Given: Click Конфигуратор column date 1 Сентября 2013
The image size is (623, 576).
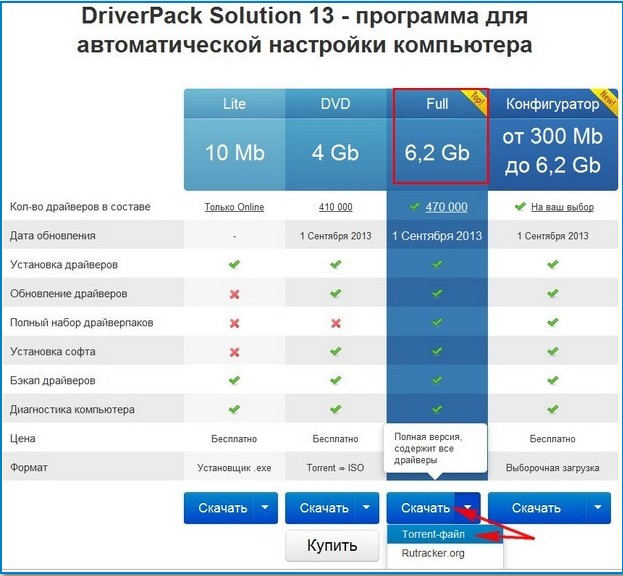Looking at the screenshot, I should 553,236.
